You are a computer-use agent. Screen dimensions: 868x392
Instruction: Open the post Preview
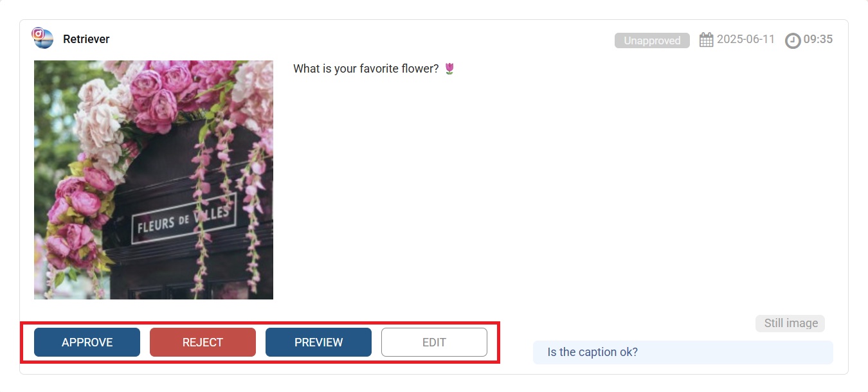click(x=318, y=343)
